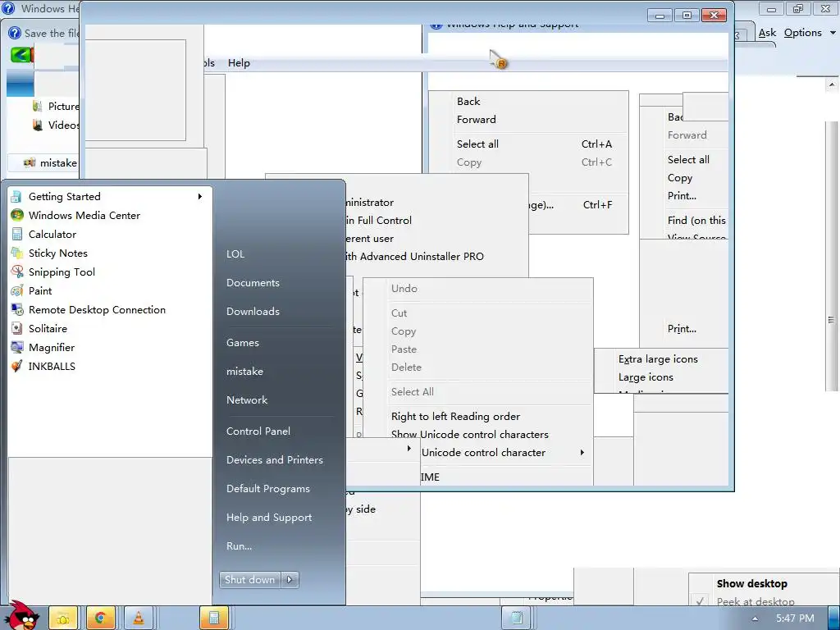Switch to the Calculator taskbar button
840x630 pixels.
pos(214,619)
